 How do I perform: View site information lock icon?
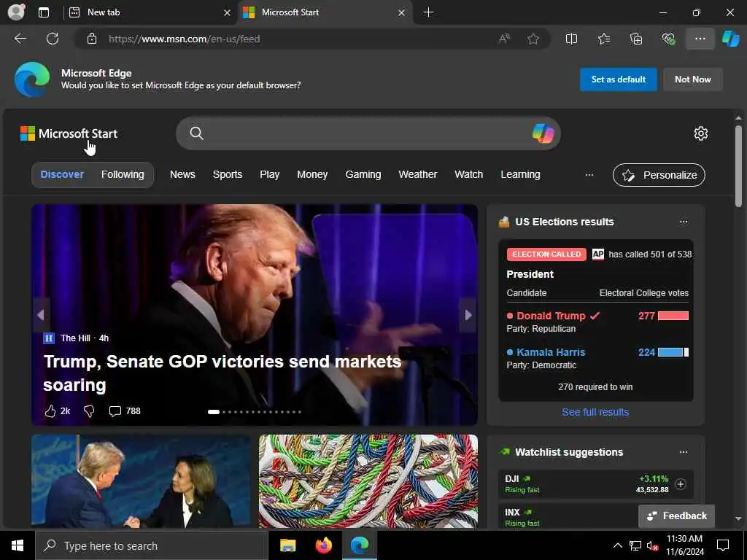click(92, 39)
